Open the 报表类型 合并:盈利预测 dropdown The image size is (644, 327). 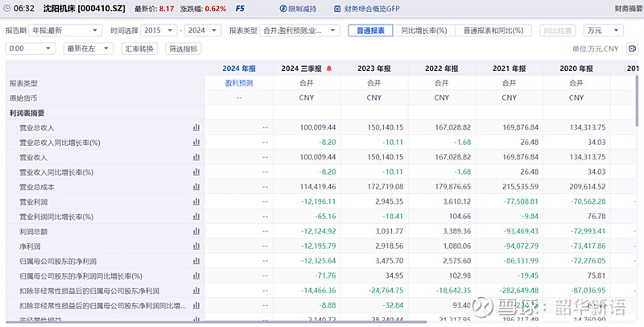coord(299,31)
